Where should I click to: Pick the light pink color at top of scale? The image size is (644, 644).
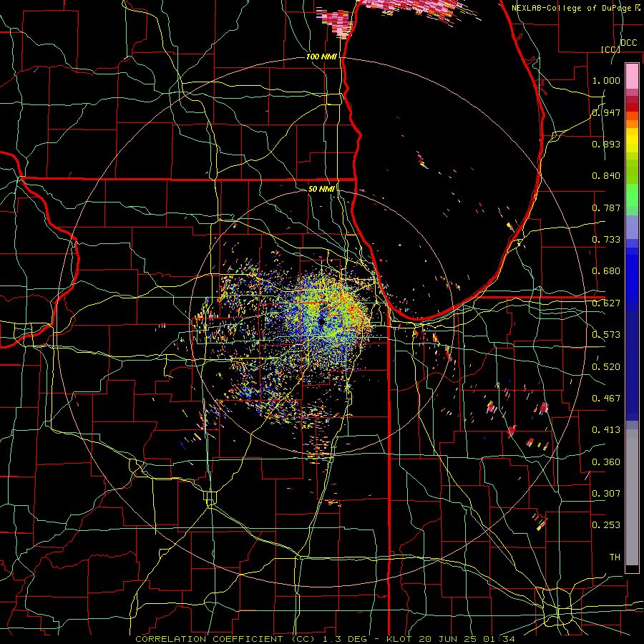(x=632, y=76)
